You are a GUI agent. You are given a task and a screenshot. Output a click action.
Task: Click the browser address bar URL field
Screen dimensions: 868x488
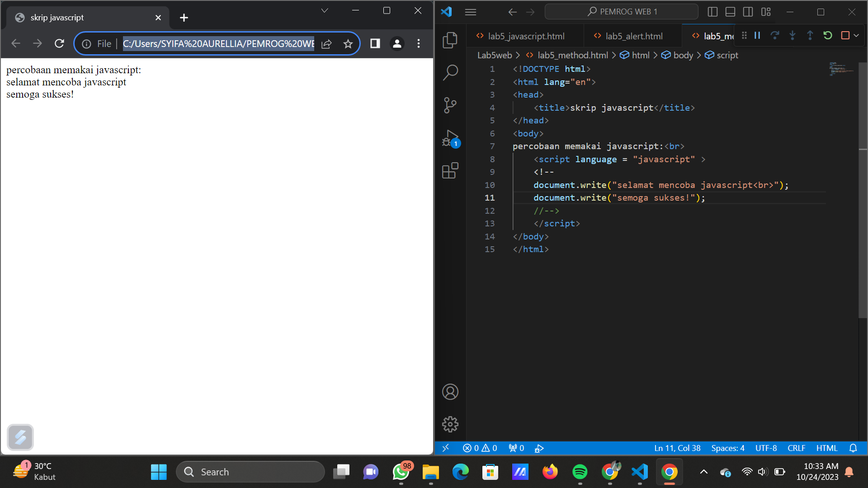[x=217, y=43]
